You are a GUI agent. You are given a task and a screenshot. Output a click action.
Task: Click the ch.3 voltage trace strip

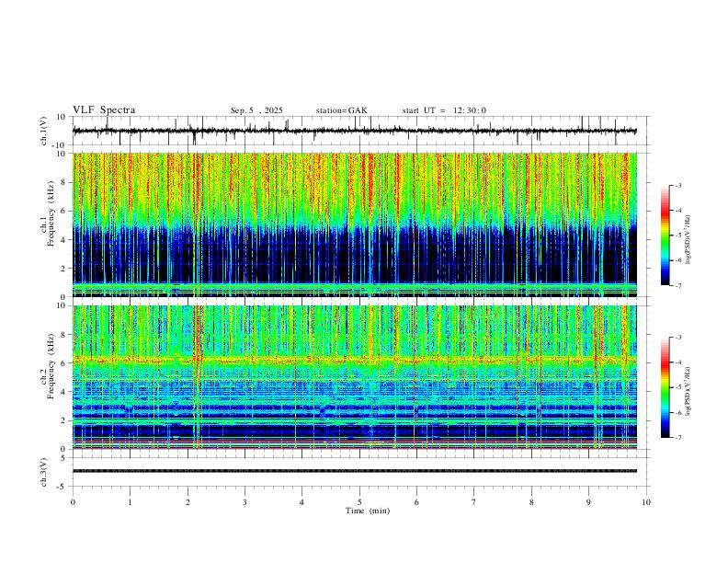point(355,471)
